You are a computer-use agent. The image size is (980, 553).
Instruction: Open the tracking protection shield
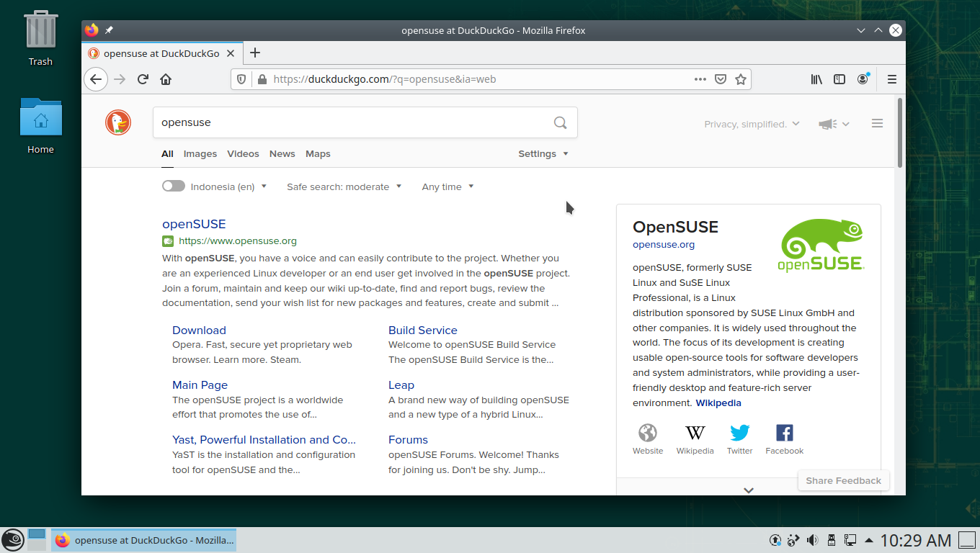click(242, 79)
